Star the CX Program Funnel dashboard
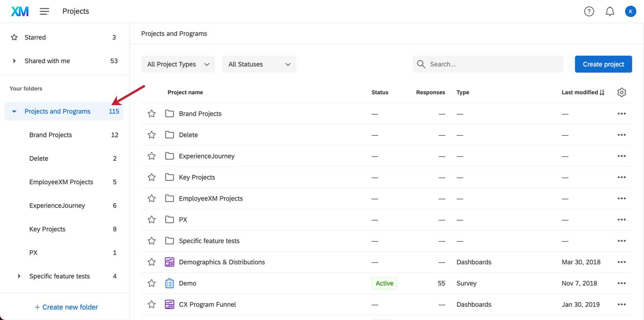 click(x=152, y=304)
